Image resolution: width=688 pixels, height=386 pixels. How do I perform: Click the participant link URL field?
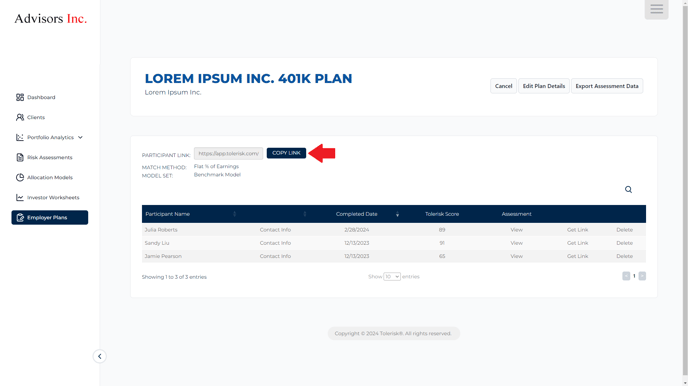tap(228, 153)
